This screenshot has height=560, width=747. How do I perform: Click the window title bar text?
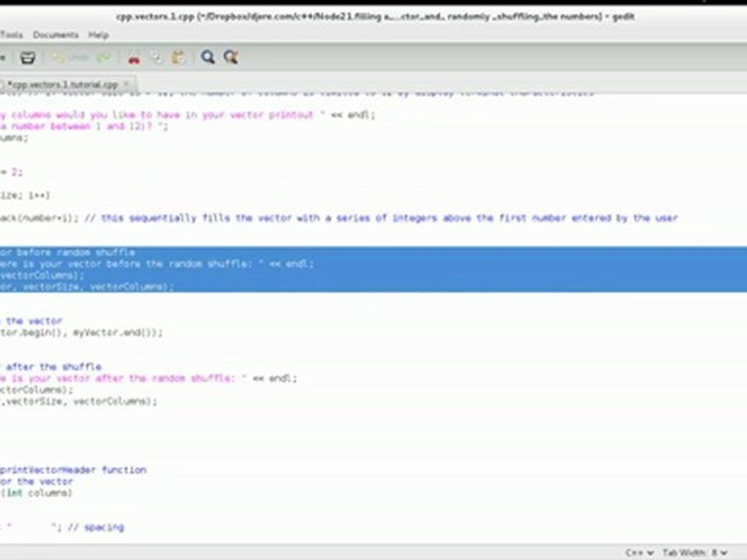(374, 16)
